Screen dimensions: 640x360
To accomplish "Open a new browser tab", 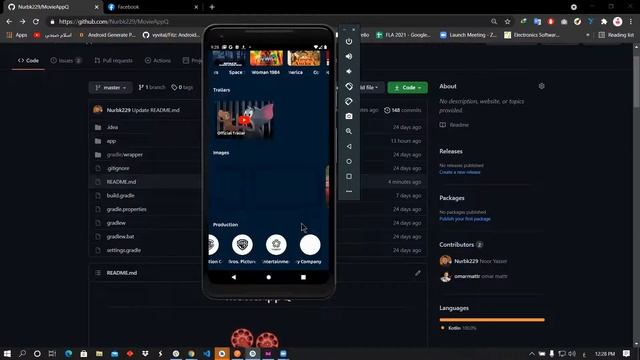I will (x=212, y=7).
